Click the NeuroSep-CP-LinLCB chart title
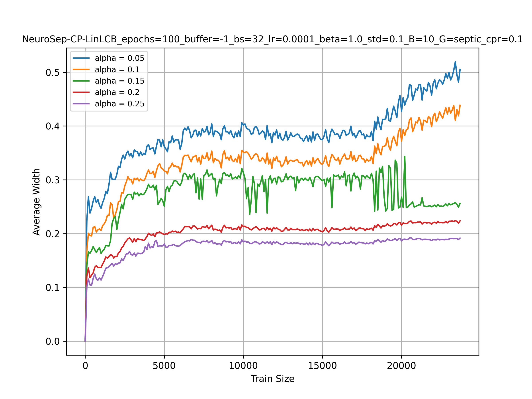532x399 pixels. (x=272, y=39)
